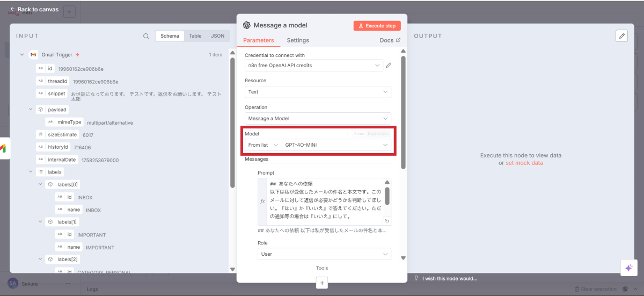Click the prompt field's expand editor icon
The height and width of the screenshot is (296, 644).
click(387, 221)
